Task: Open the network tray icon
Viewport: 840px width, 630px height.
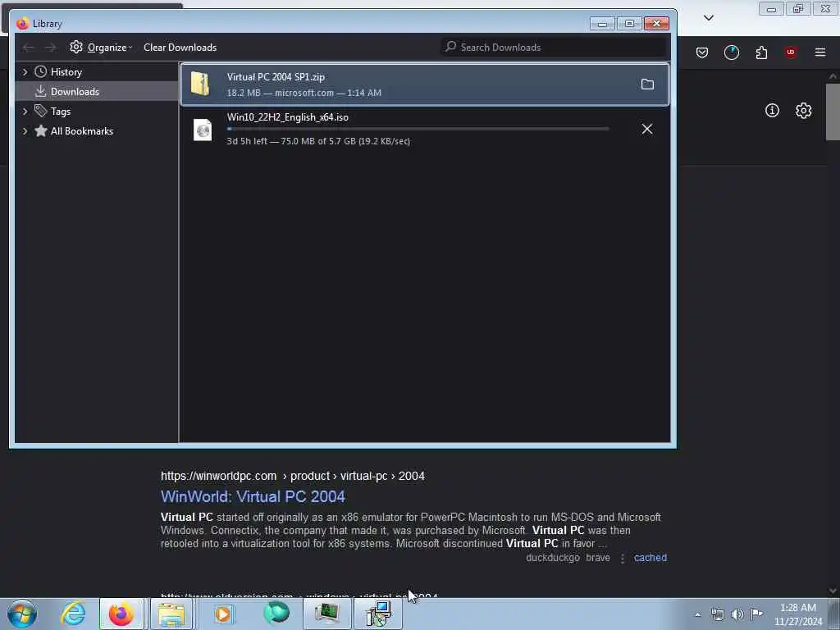Action: pyautogui.click(x=717, y=614)
